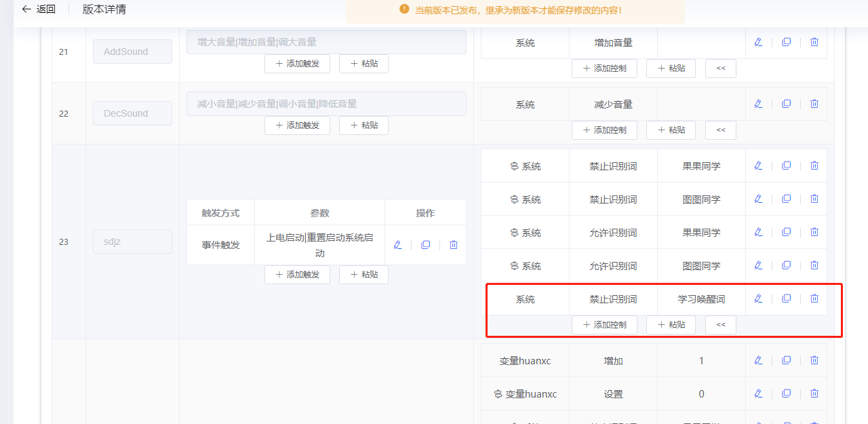Delete the 学习唤醒词 control row via trash icon

(814, 298)
